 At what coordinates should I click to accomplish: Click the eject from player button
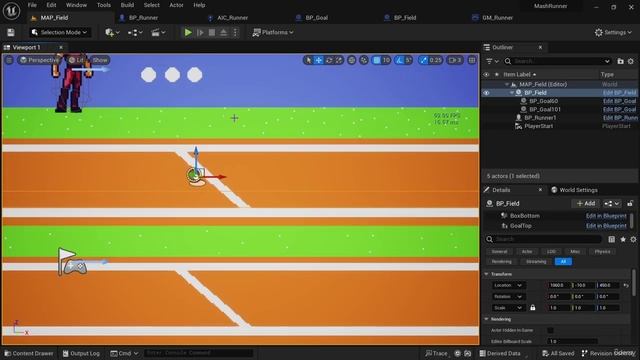pos(223,32)
